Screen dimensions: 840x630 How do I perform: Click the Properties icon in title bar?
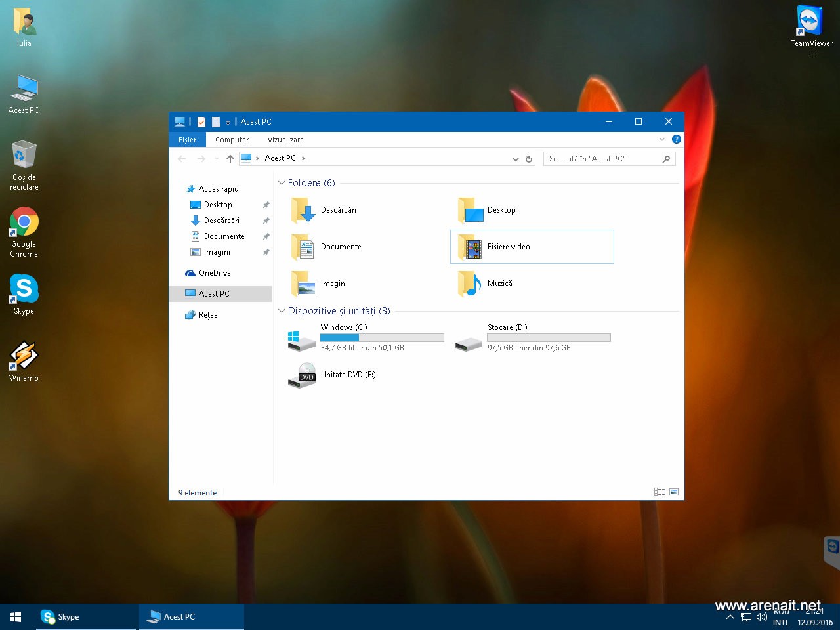pos(201,122)
